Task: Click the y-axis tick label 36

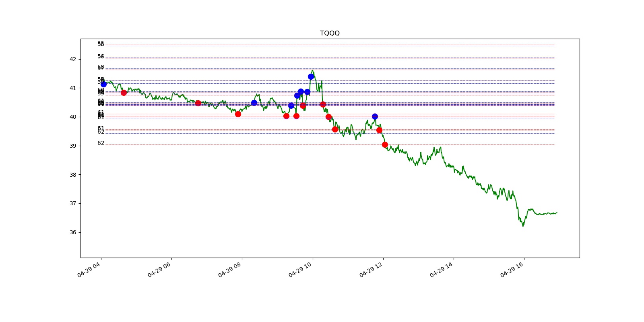Action: click(73, 232)
